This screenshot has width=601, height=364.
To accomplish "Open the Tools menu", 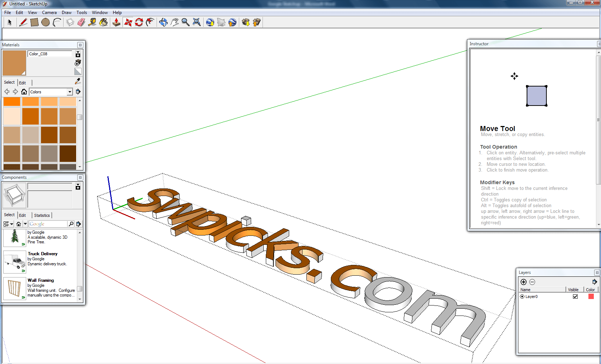I will click(82, 13).
